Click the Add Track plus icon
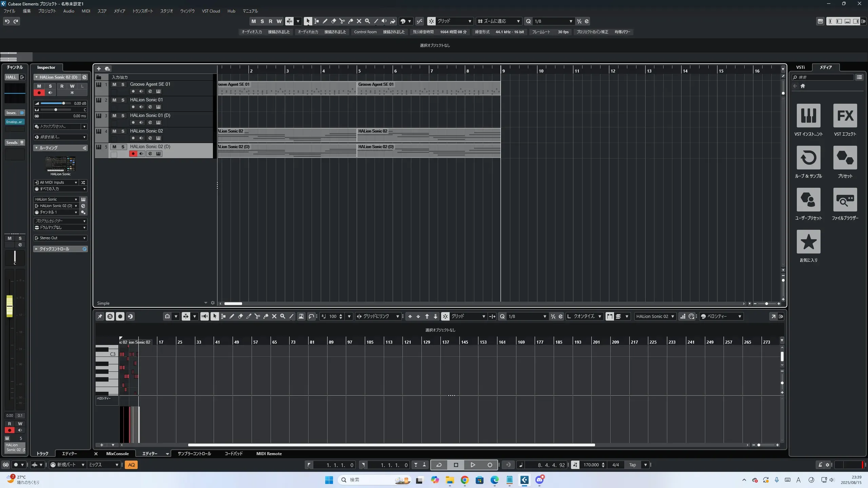The image size is (868, 488). (99, 69)
